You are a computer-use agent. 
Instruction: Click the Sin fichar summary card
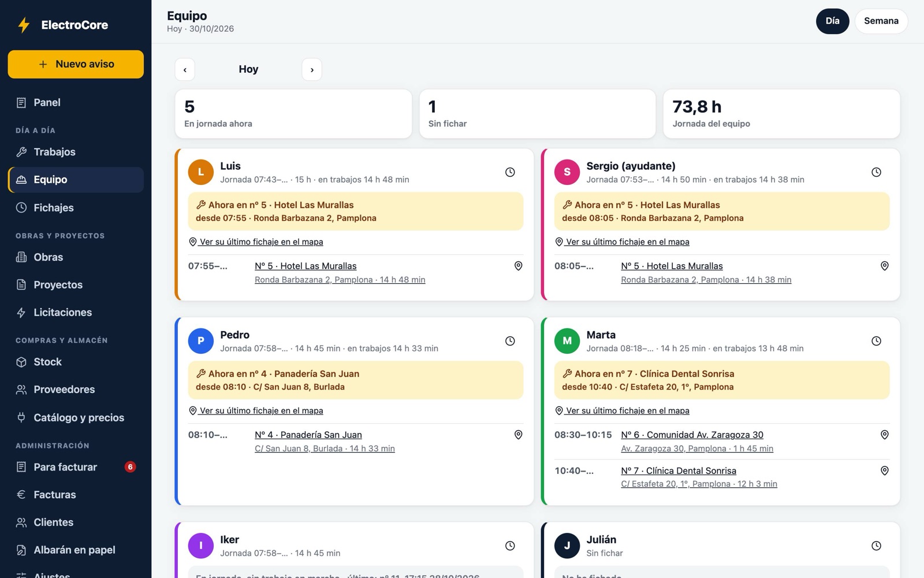pyautogui.click(x=537, y=114)
